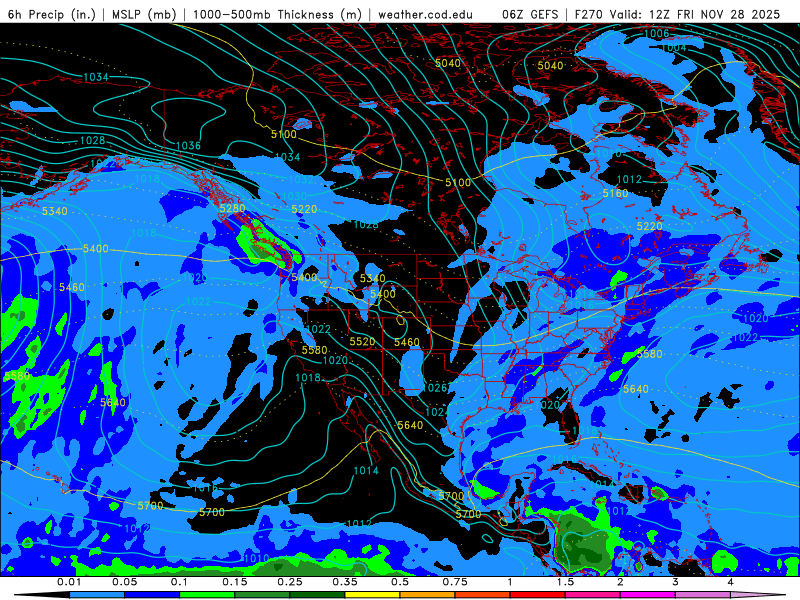Click the 1026 pressure label

[435, 387]
